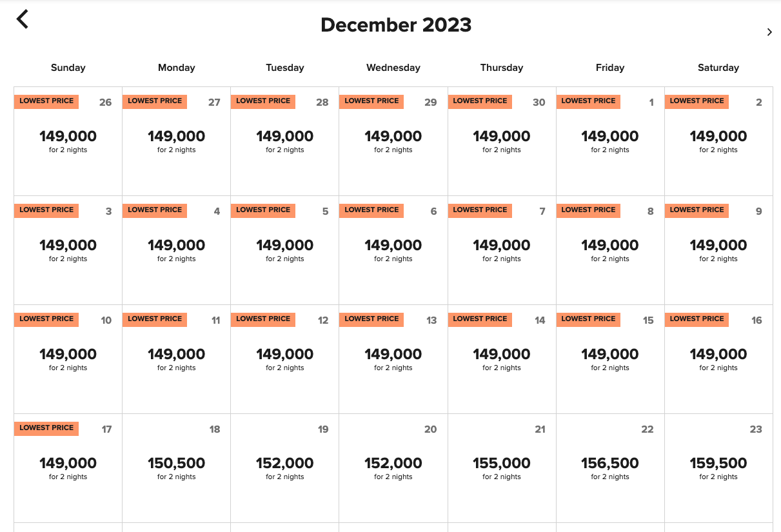Screen dimensions: 781x532
Task: Choose Tuesday December 5 date cell
Action: click(285, 250)
